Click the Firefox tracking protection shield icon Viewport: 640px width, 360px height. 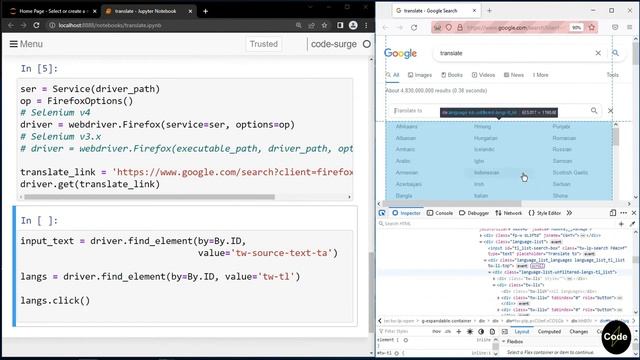[x=449, y=27]
